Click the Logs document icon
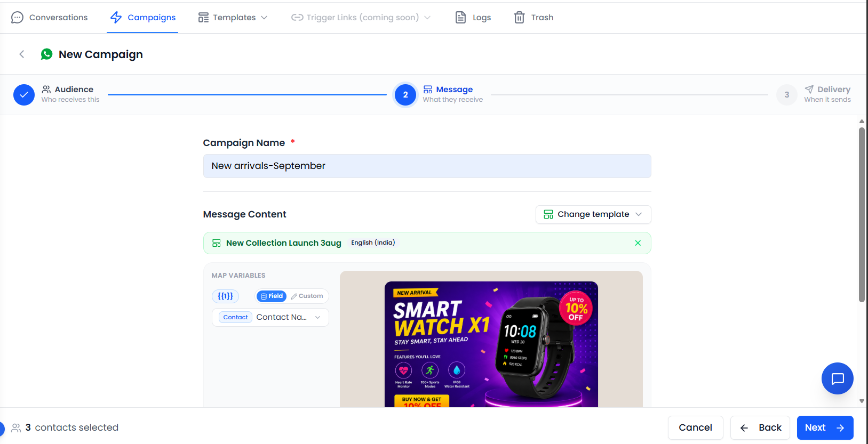Viewport: 868px width, 444px height. [x=460, y=18]
